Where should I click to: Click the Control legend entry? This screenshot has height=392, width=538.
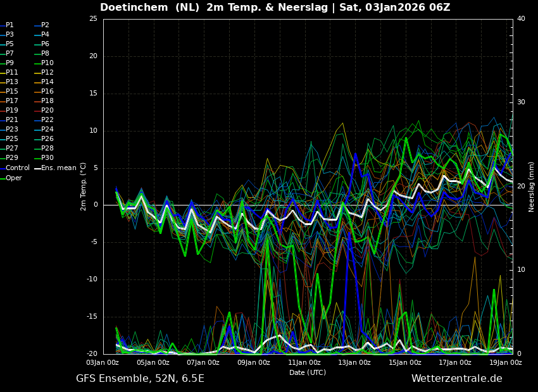point(15,168)
